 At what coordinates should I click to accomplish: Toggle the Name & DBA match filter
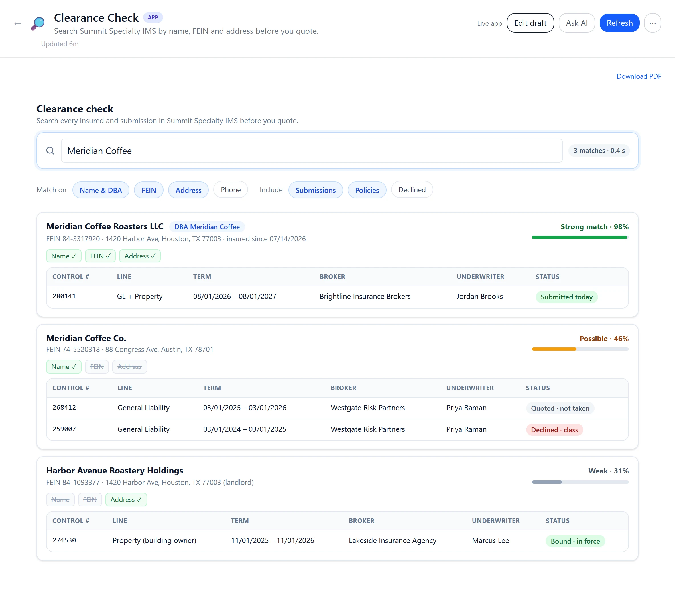pos(100,190)
